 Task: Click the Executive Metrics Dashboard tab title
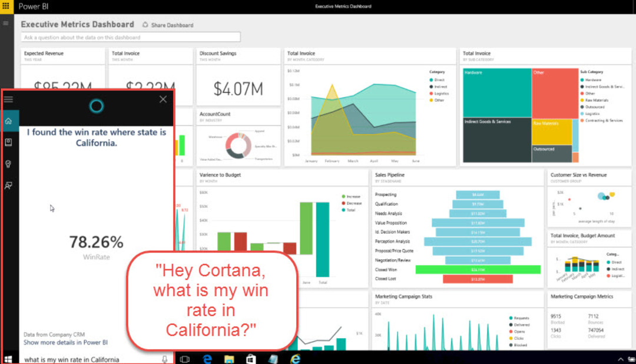(343, 6)
